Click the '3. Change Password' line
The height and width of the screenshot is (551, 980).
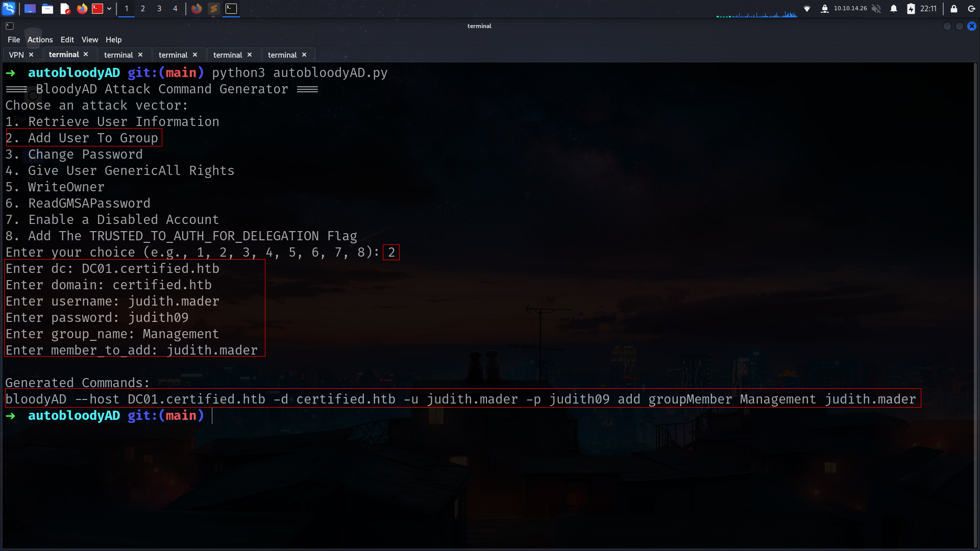(74, 155)
